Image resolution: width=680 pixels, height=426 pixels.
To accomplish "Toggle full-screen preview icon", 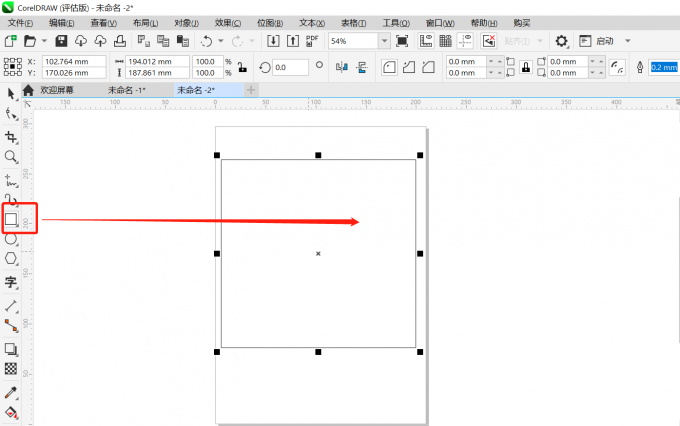I will 402,41.
